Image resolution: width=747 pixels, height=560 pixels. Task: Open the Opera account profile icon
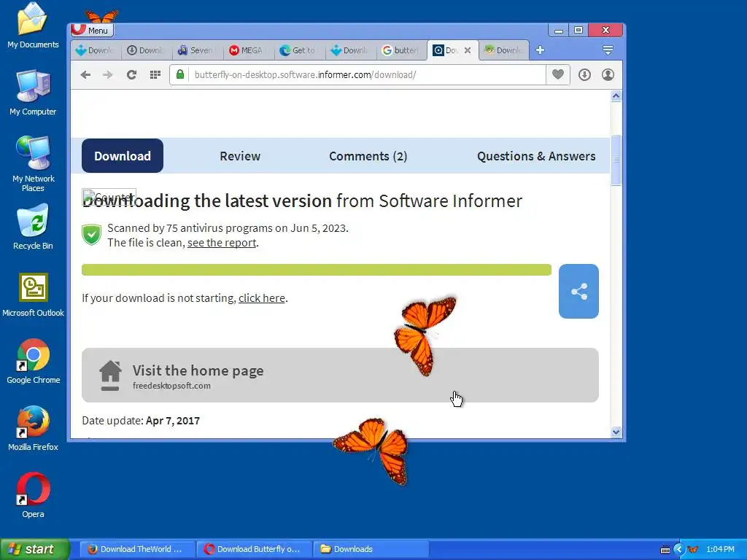[608, 75]
